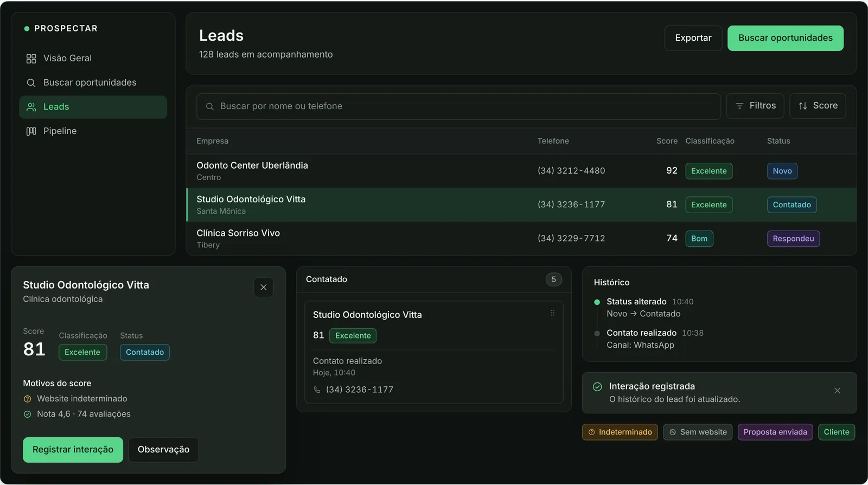
Task: Click the Exportar button
Action: point(693,38)
